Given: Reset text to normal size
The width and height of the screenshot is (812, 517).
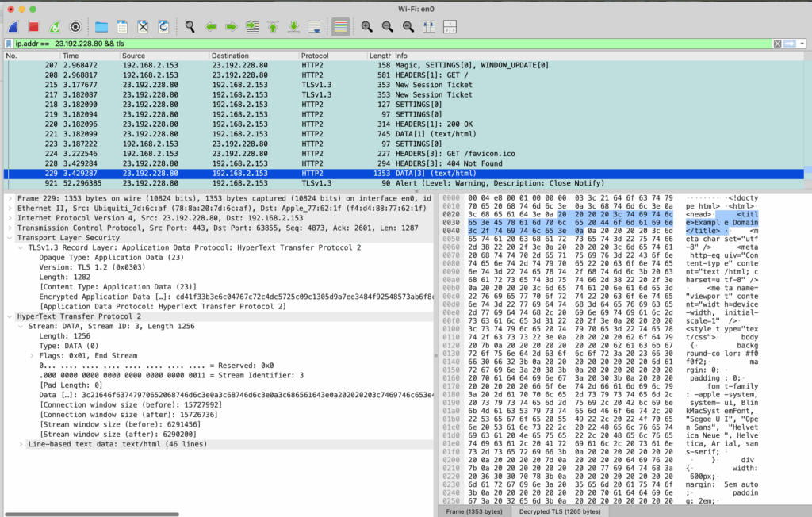Looking at the screenshot, I should [408, 27].
